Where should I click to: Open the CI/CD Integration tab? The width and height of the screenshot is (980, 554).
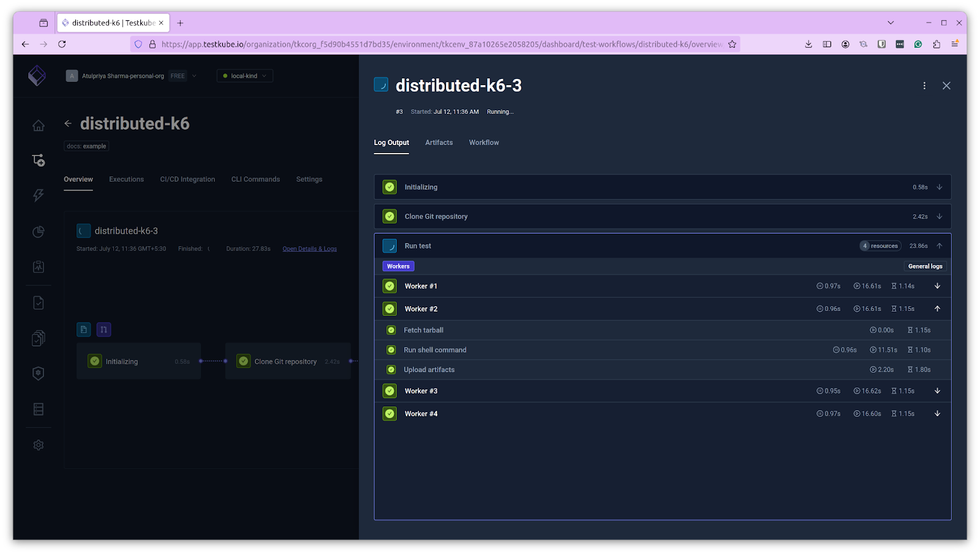tap(187, 179)
